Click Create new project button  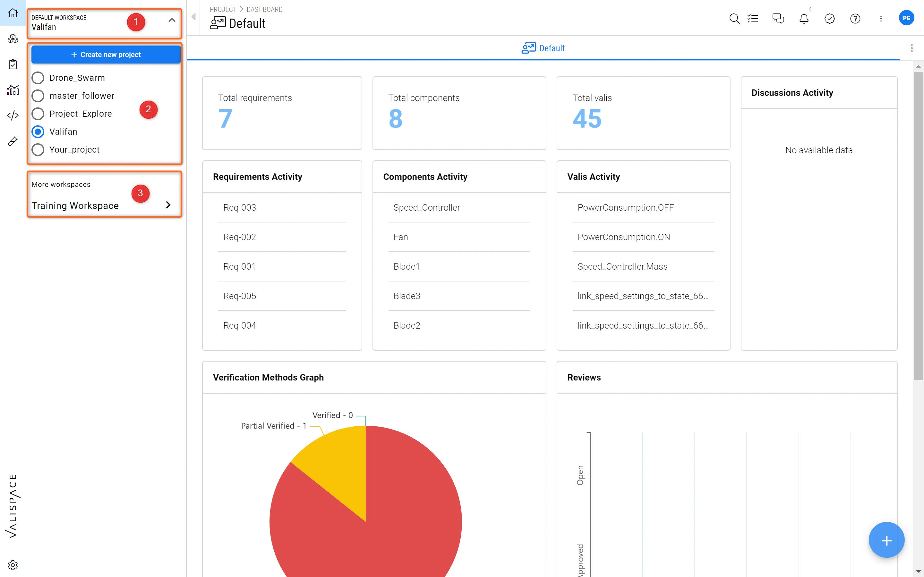106,54
